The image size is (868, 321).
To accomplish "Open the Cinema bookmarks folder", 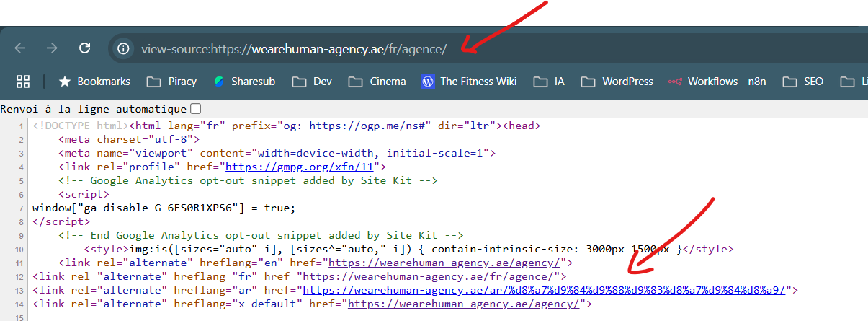I will coord(377,82).
